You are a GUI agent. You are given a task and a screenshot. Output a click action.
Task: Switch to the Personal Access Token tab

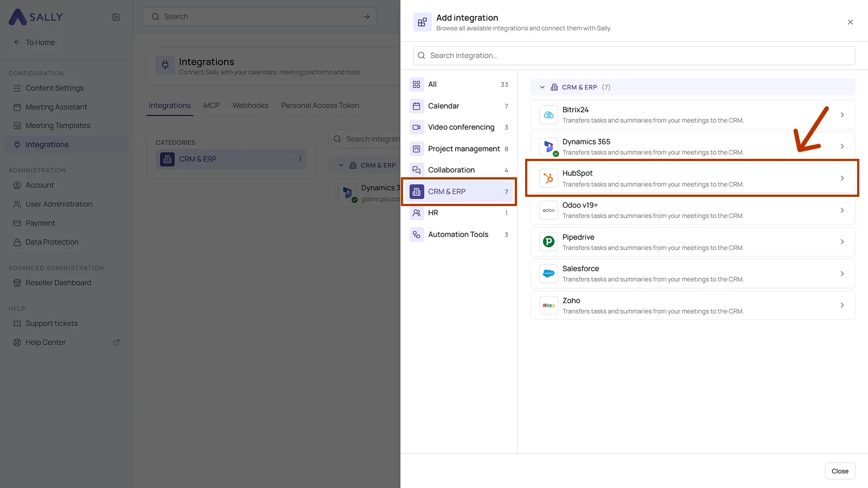coord(320,106)
